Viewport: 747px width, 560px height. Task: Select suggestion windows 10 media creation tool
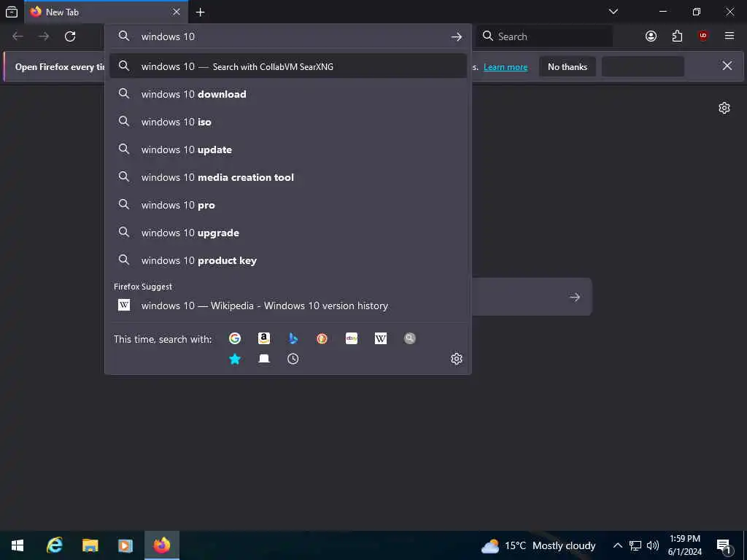tap(287, 177)
